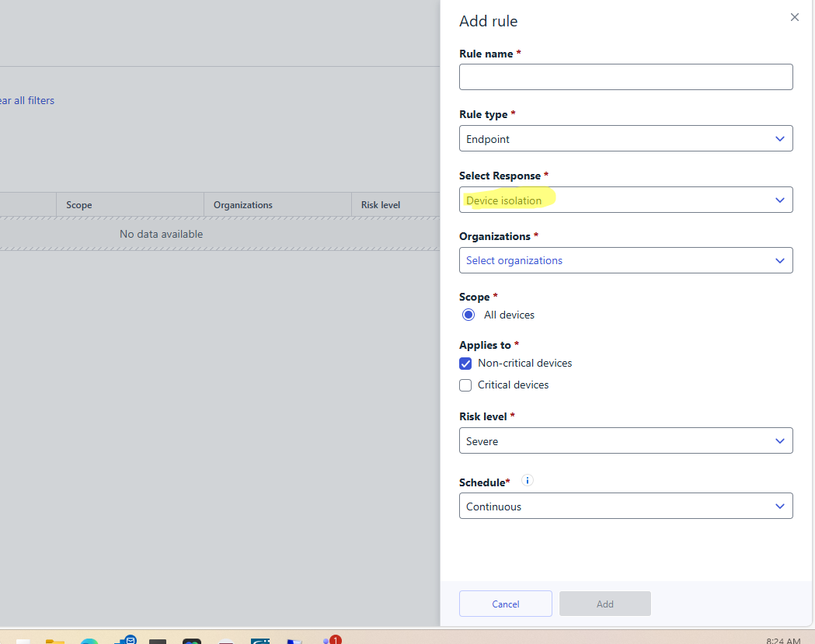Open the Rule type dropdown showing Endpoint
The image size is (815, 644).
(625, 138)
